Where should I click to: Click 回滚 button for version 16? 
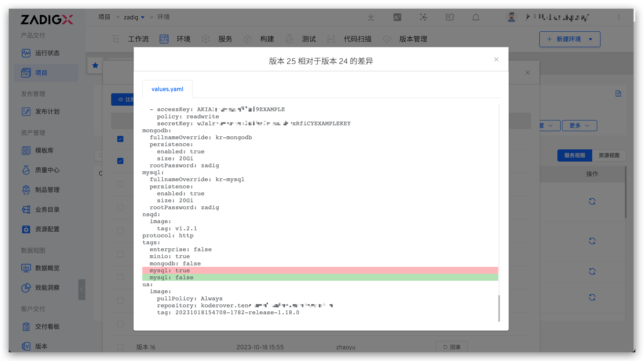tap(451, 347)
